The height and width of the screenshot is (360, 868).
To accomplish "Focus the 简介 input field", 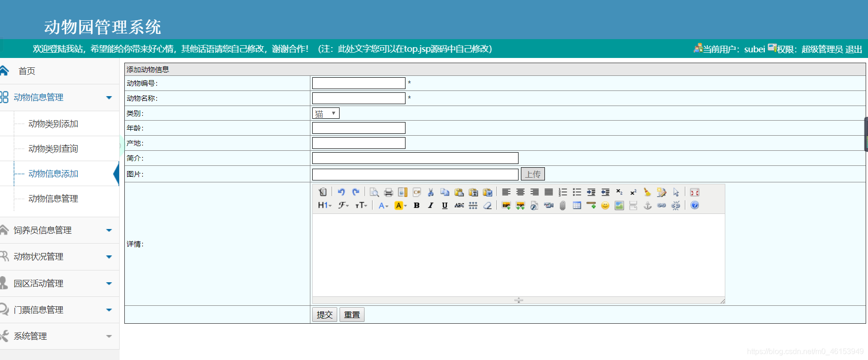I will [x=415, y=158].
